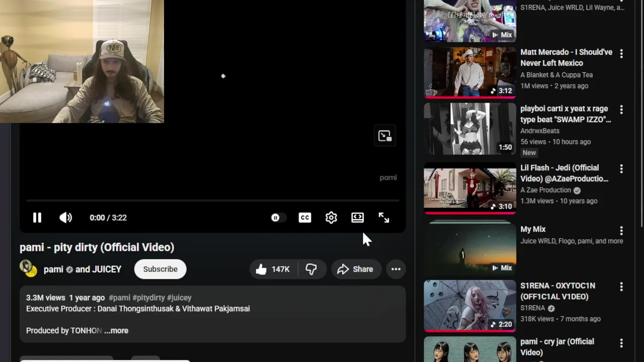Click AndrwxBeats channel name
644x362 pixels.
540,131
